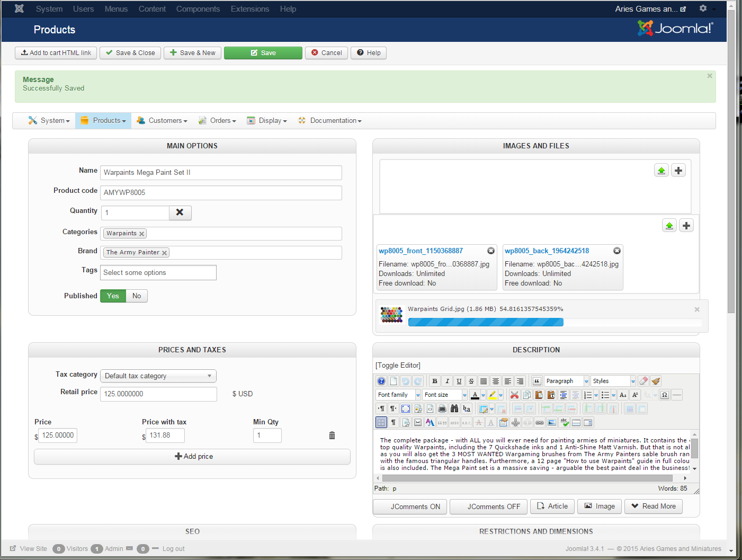Viewport: 742px width, 560px height.
Task: Click the plus icon in the files area
Action: [686, 226]
